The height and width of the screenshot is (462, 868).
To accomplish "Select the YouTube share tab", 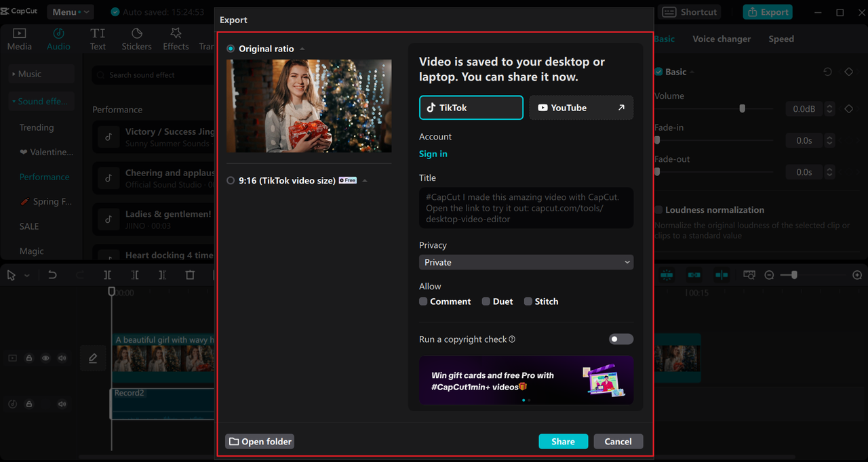I will (581, 108).
